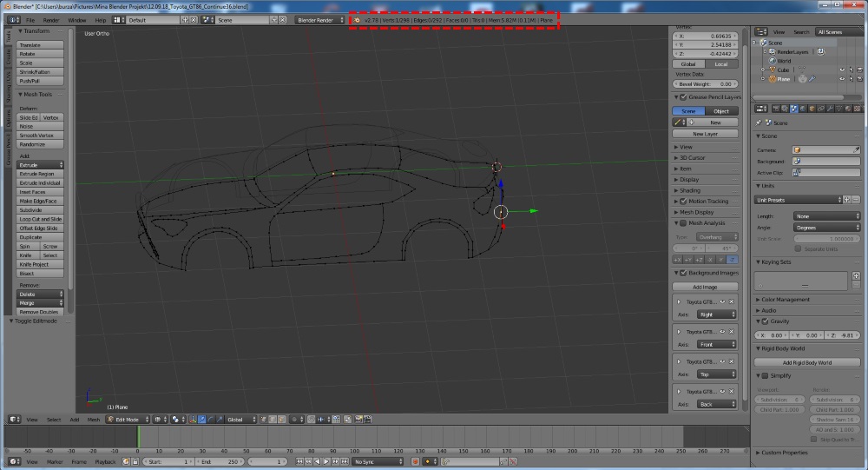Open the Window menu
Viewport: 868px width, 470px height.
click(77, 20)
